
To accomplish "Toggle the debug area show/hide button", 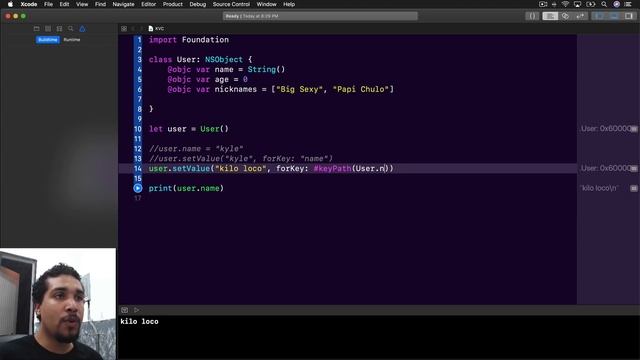I will coord(124,310).
